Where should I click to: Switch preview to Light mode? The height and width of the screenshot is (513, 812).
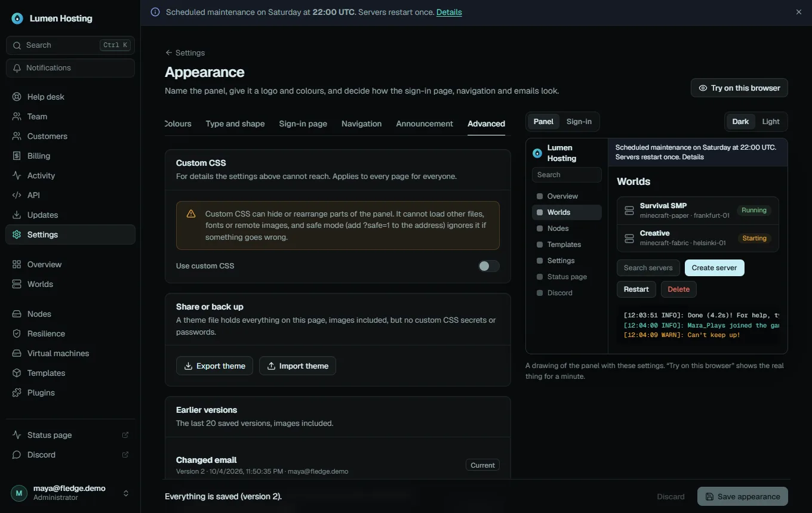click(x=771, y=122)
